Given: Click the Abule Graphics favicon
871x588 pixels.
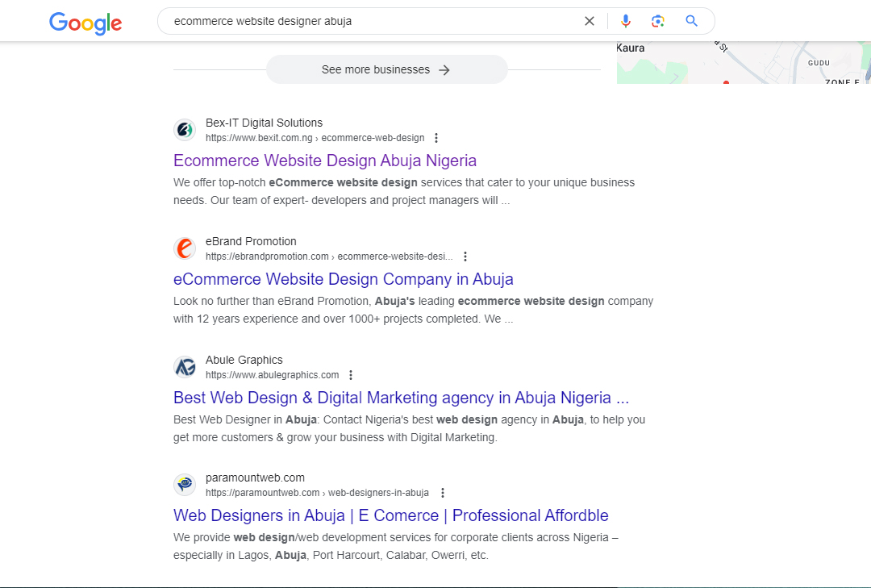Looking at the screenshot, I should (185, 367).
